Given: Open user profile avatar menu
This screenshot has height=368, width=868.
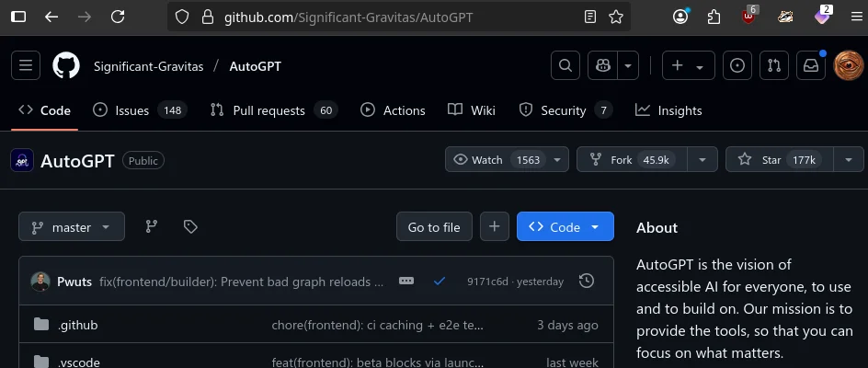Looking at the screenshot, I should click(849, 65).
